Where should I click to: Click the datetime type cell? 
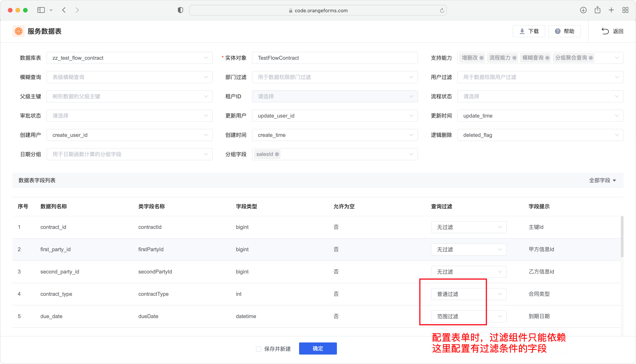click(246, 316)
